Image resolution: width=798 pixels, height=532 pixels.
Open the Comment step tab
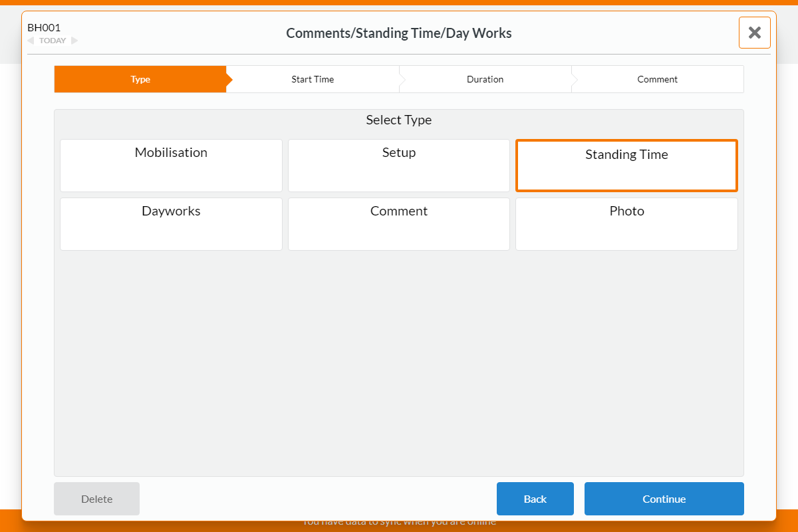(x=657, y=79)
